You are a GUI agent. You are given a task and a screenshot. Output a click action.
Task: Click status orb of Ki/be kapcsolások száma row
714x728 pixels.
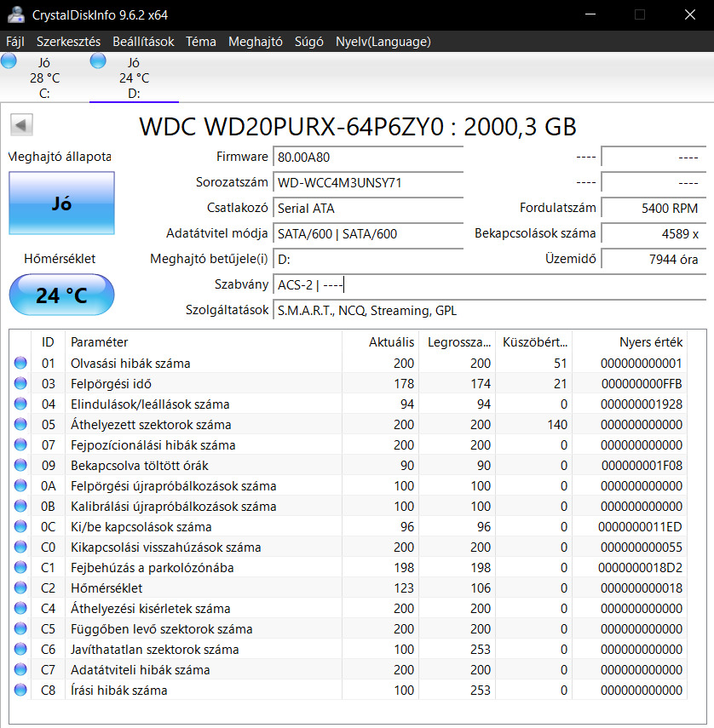click(20, 526)
